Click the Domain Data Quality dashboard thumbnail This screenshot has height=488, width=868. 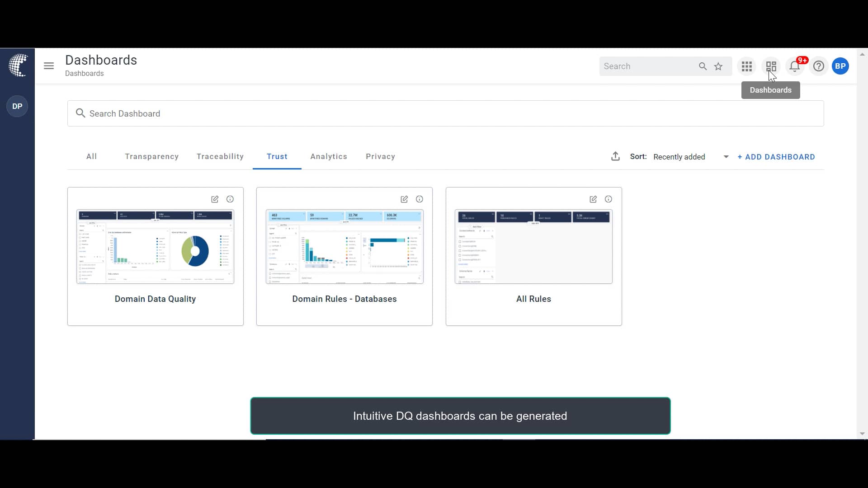tap(155, 246)
